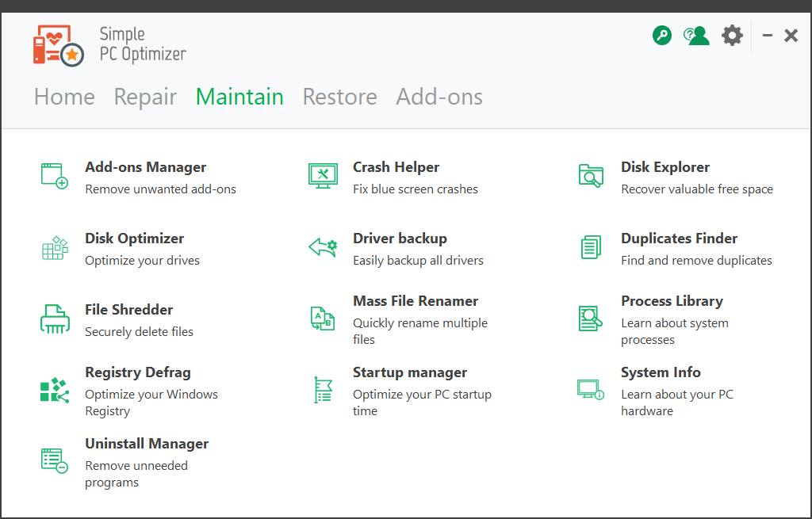Switch to the Repair tab
Screen dimensions: 812x519
(x=145, y=97)
